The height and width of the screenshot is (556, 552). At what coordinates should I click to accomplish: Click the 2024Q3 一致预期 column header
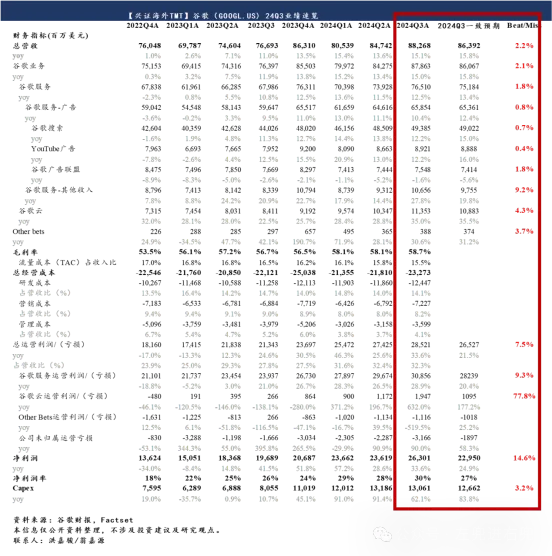(x=468, y=26)
